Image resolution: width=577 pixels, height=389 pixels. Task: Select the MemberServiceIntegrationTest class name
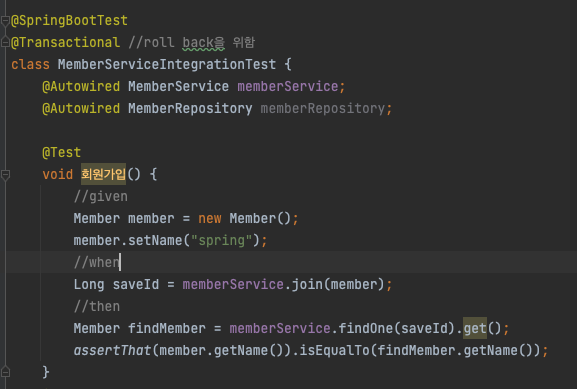tap(167, 64)
